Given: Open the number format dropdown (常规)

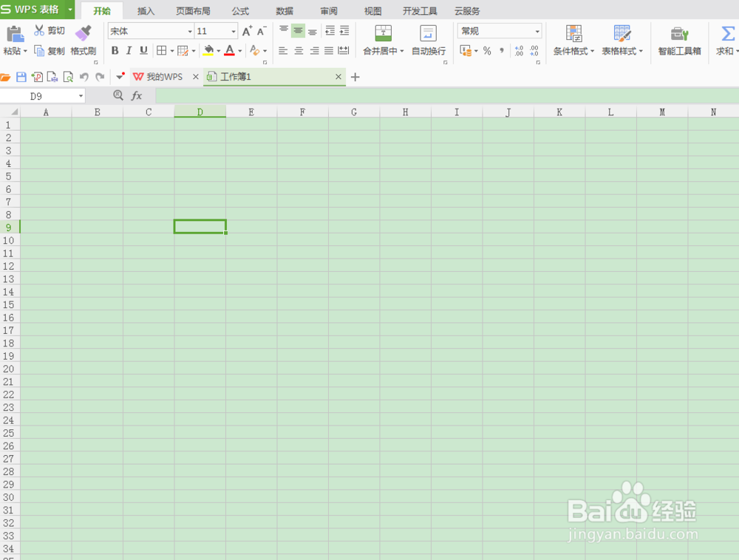Looking at the screenshot, I should [537, 32].
